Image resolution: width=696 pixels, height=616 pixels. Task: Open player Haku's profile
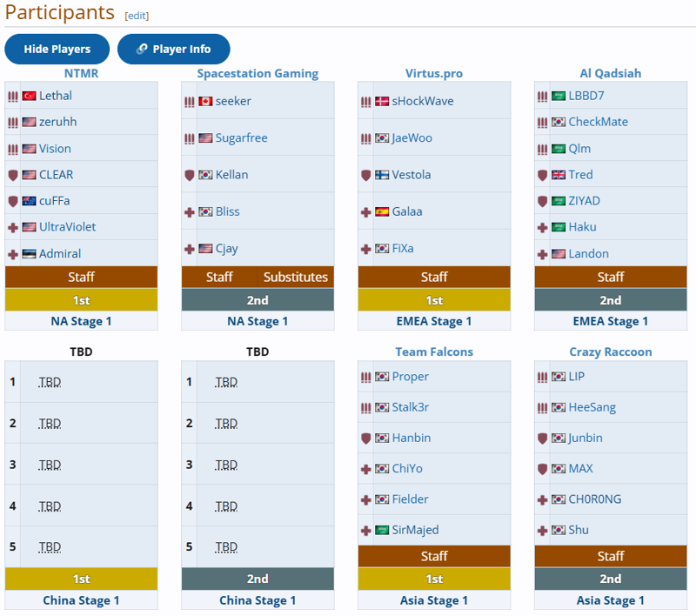click(x=582, y=227)
